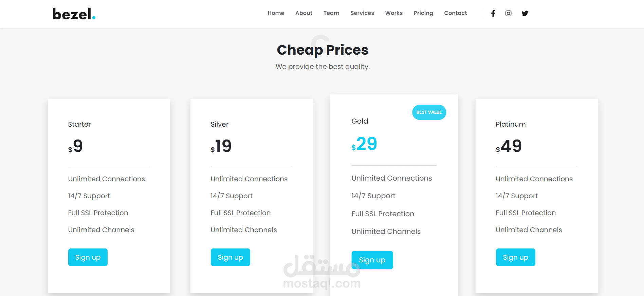Select the Team nav link

(331, 13)
